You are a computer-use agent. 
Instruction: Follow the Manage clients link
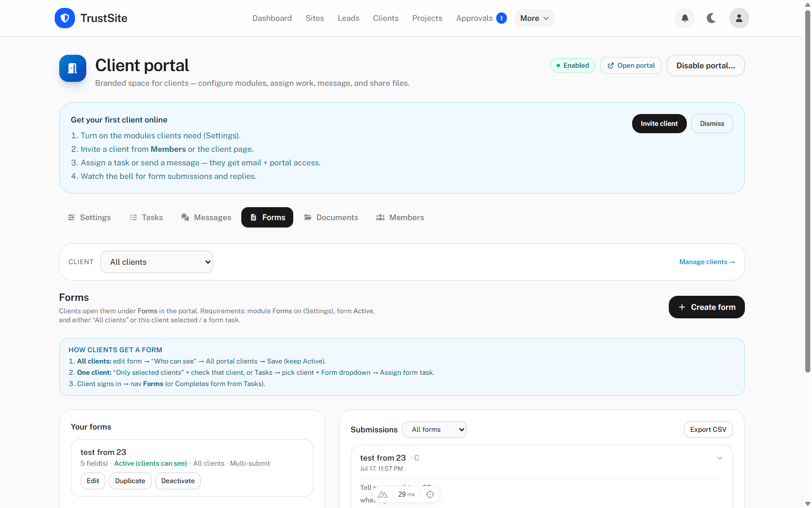click(707, 262)
